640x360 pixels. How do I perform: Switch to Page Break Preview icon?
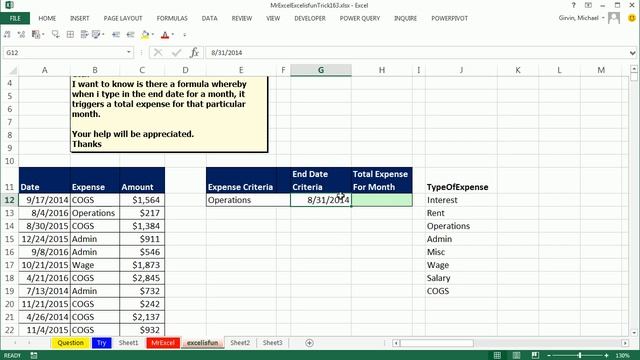pos(535,355)
